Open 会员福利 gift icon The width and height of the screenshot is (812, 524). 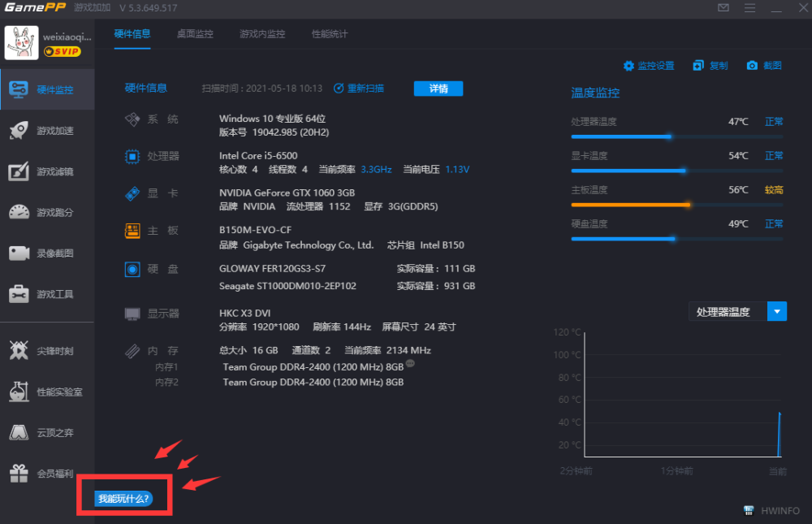(19, 473)
